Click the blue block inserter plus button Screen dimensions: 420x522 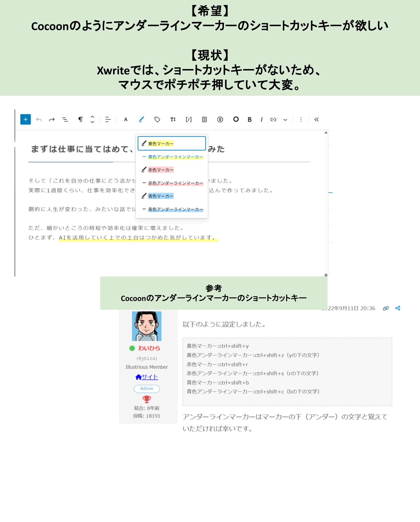click(25, 119)
